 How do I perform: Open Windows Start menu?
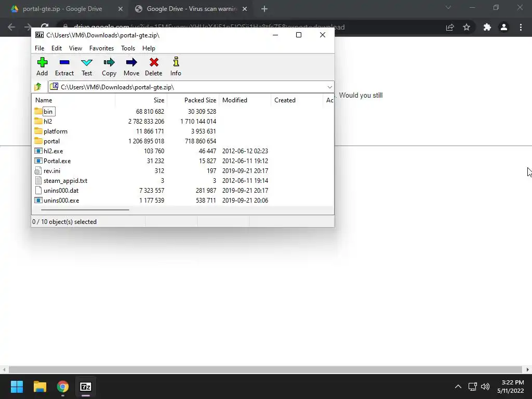[x=17, y=387]
